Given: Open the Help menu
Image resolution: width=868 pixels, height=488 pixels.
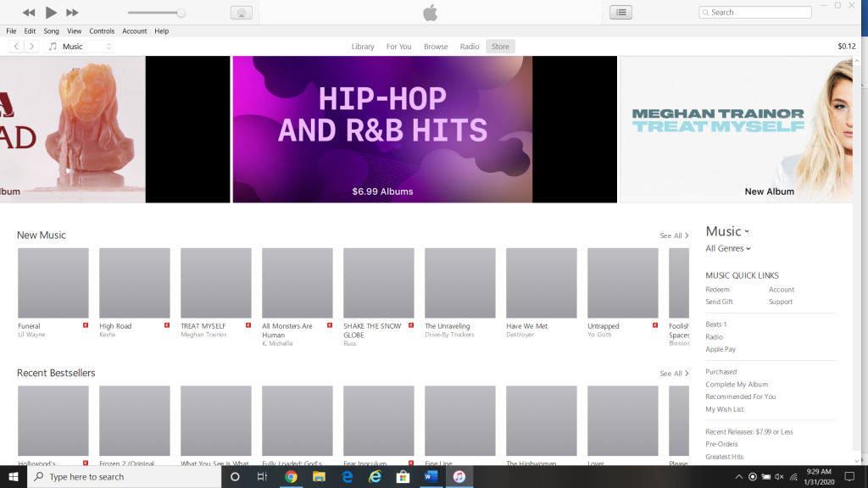Looking at the screenshot, I should click(162, 31).
